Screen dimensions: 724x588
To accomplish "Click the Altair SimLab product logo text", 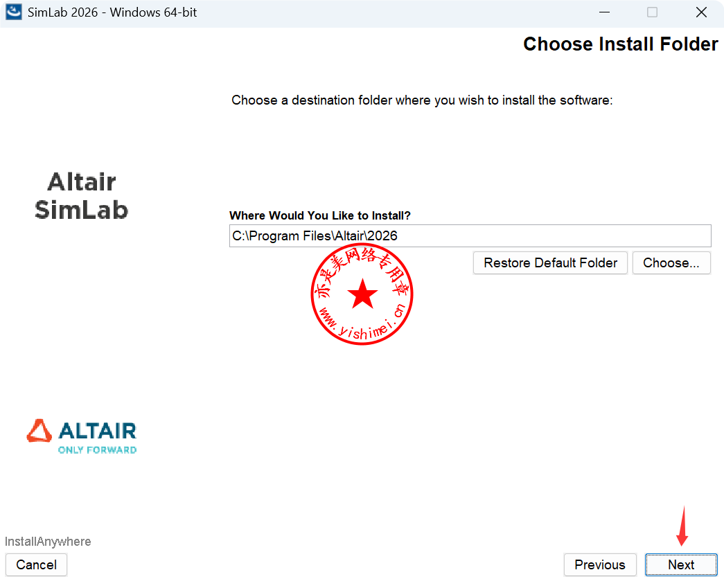I will (x=82, y=196).
